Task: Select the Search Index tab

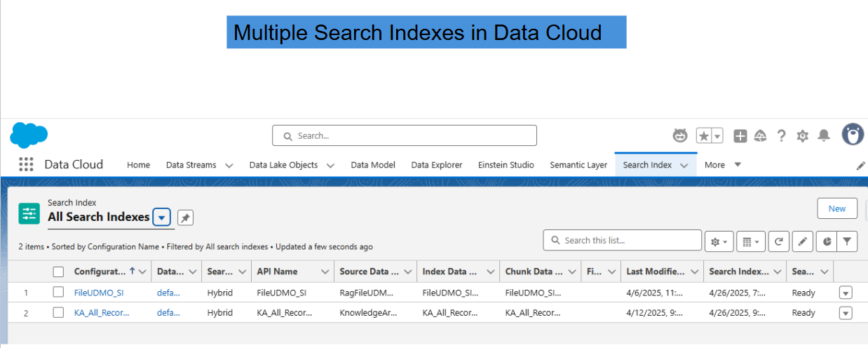Action: [647, 165]
